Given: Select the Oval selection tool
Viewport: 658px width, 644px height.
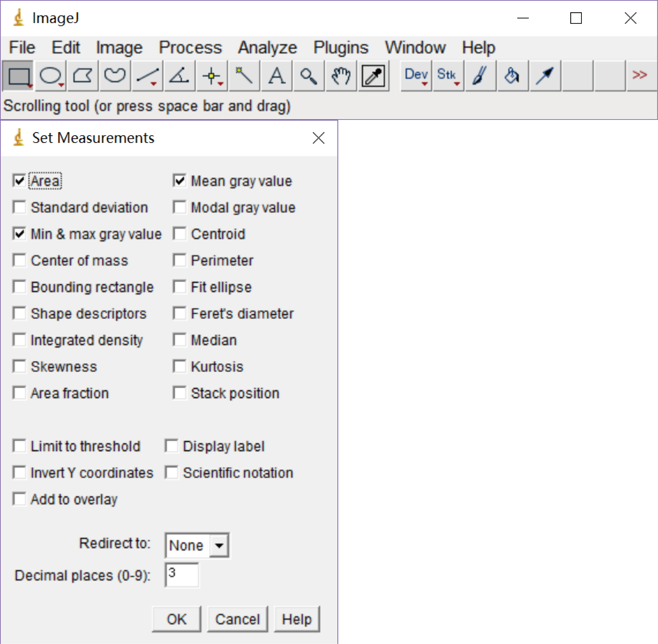Looking at the screenshot, I should click(x=50, y=76).
